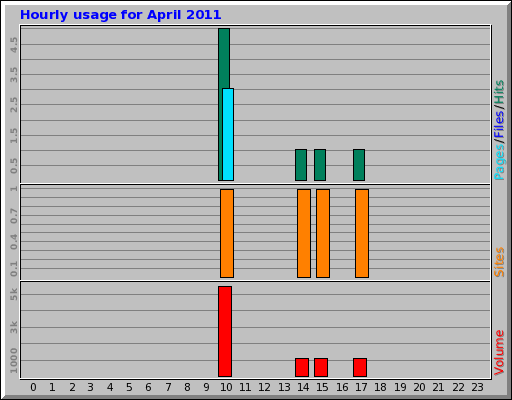512x400 pixels.
Task: Click the '5k' Volume axis value
Action: click(14, 294)
